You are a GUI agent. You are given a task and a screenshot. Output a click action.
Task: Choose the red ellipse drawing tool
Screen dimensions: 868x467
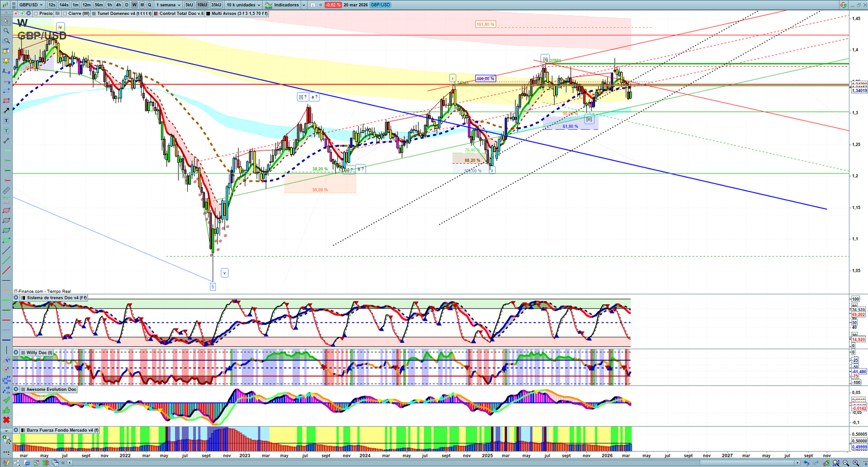tap(6, 210)
